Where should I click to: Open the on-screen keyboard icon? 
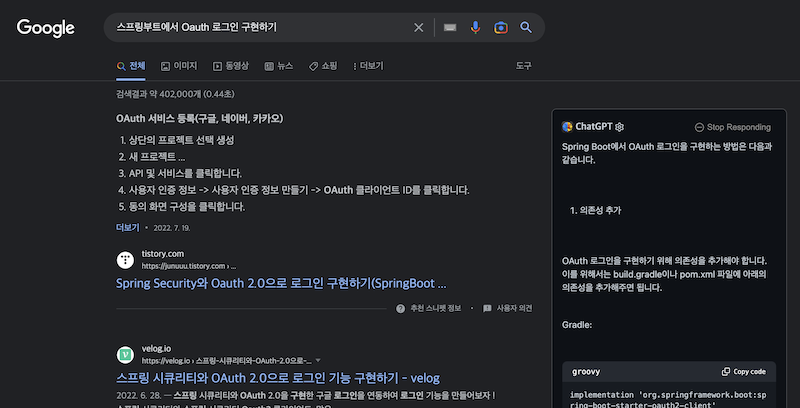[x=449, y=28]
